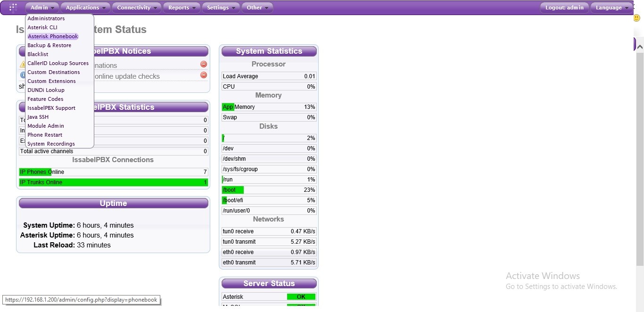Expand the Connectivity dropdown menu
This screenshot has height=312, width=644.
[137, 8]
